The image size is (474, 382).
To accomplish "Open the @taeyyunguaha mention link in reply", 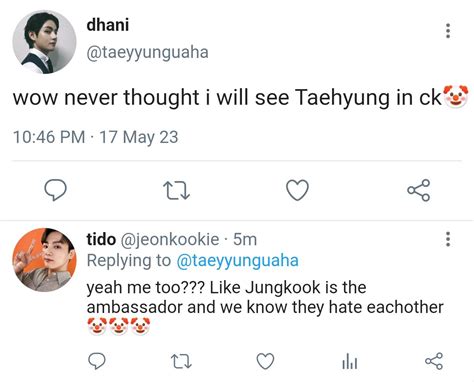I will click(237, 260).
